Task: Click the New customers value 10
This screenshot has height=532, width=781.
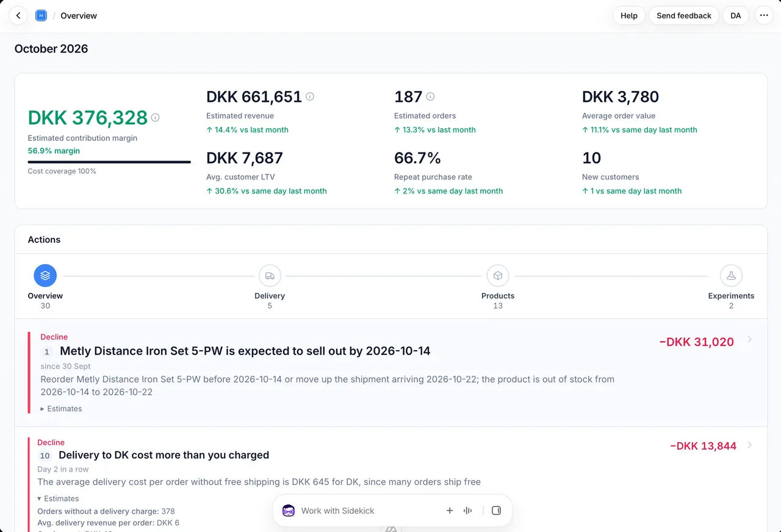Action: (592, 158)
